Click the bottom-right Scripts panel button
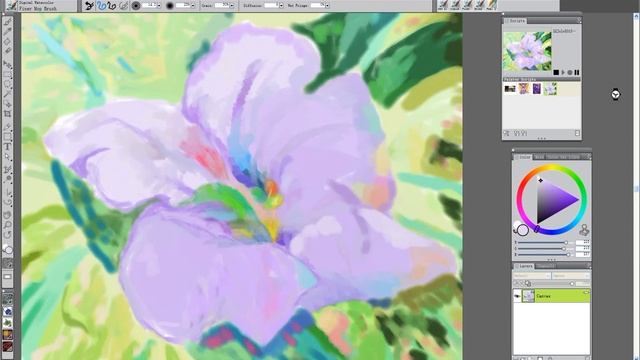This screenshot has height=360, width=640. pyautogui.click(x=577, y=133)
